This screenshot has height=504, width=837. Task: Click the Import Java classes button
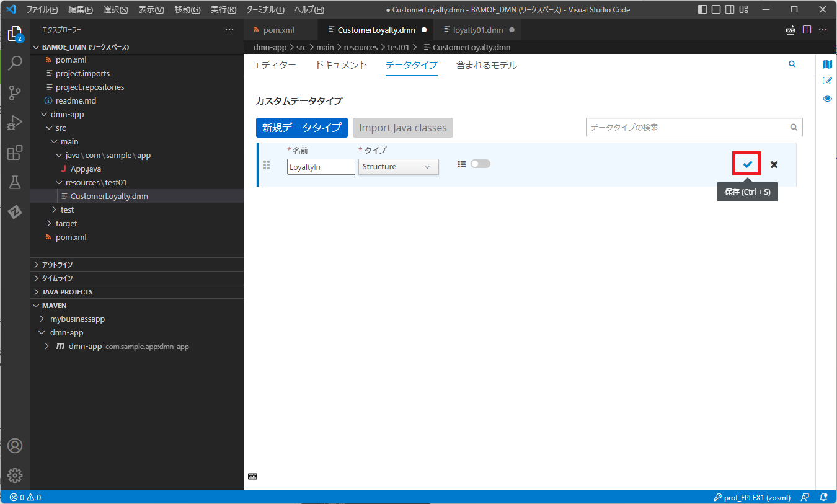[403, 128]
